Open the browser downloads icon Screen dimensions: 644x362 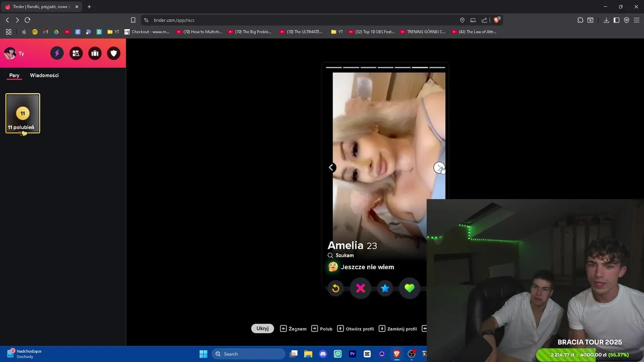point(606,20)
